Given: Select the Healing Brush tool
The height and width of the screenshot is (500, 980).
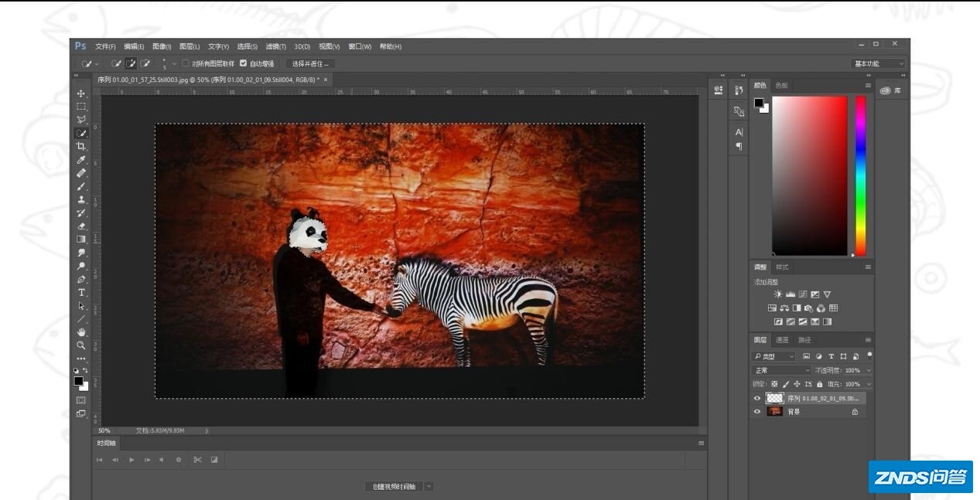Looking at the screenshot, I should click(81, 173).
